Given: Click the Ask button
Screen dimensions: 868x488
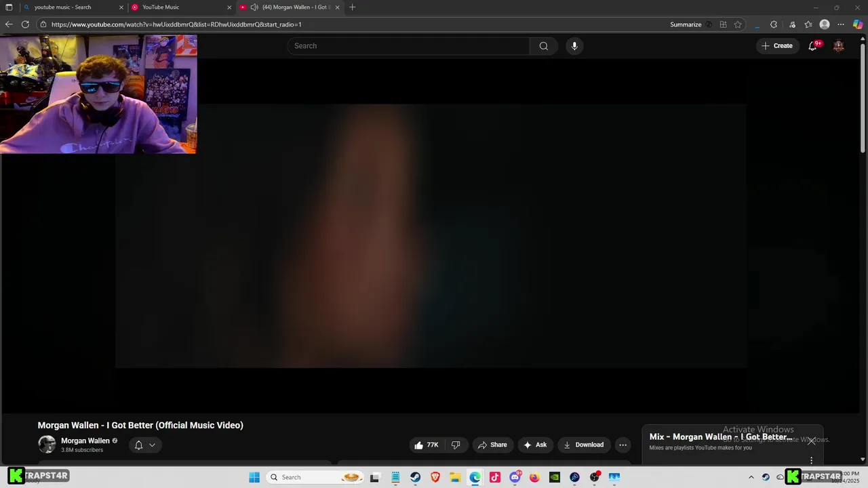Looking at the screenshot, I should tap(535, 445).
